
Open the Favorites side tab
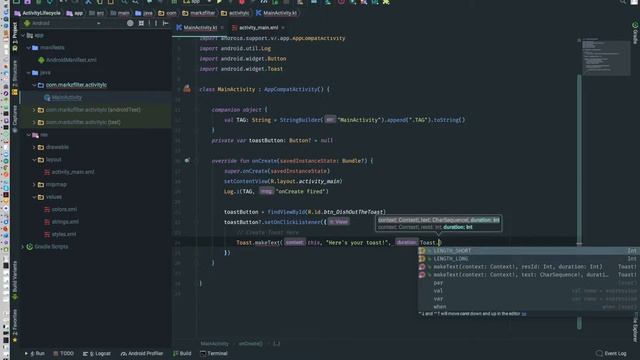coord(15,325)
